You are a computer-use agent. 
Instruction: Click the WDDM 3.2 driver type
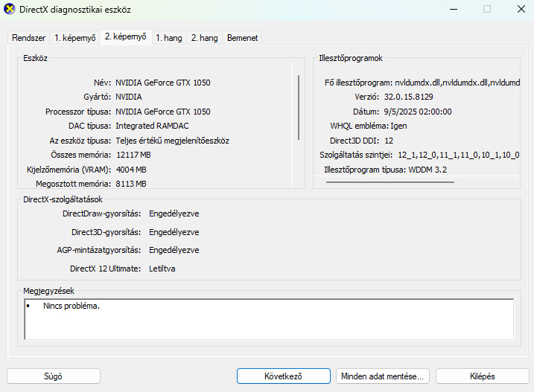[x=427, y=170]
